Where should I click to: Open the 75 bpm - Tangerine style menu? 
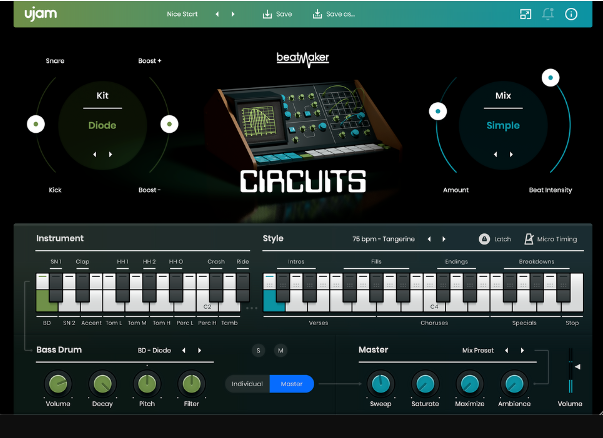(x=383, y=239)
